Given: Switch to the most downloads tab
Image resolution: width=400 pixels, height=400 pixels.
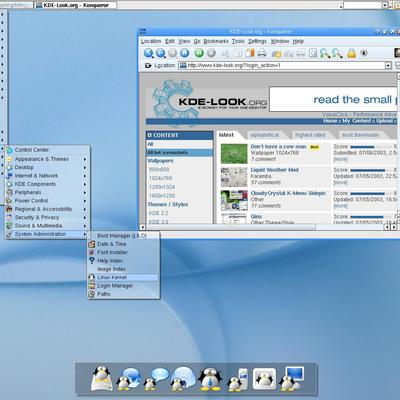Looking at the screenshot, I should [x=360, y=135].
